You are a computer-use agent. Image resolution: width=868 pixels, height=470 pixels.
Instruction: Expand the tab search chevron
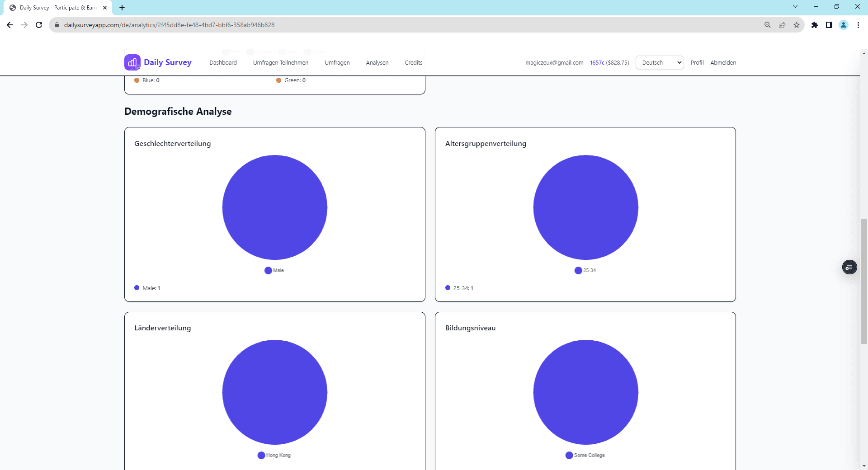coord(795,7)
